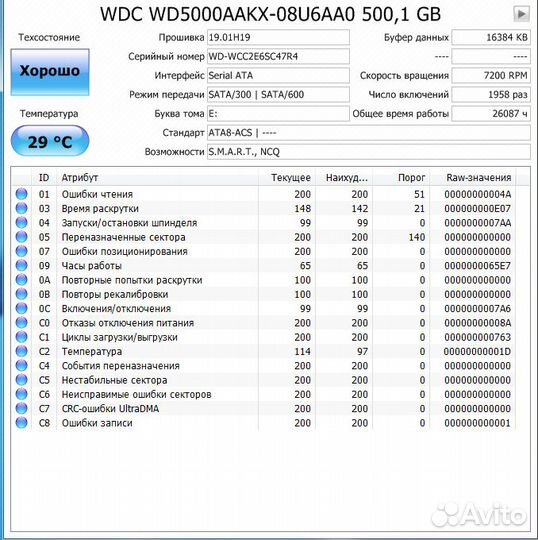The height and width of the screenshot is (540, 538).
Task: Click the 29 °C temperature indicator
Action: tap(50, 141)
